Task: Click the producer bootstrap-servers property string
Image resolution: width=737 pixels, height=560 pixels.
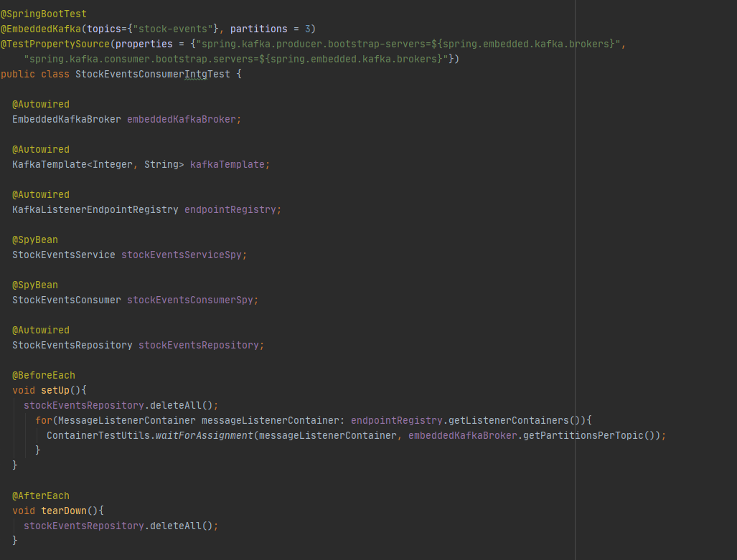Action: [408, 44]
